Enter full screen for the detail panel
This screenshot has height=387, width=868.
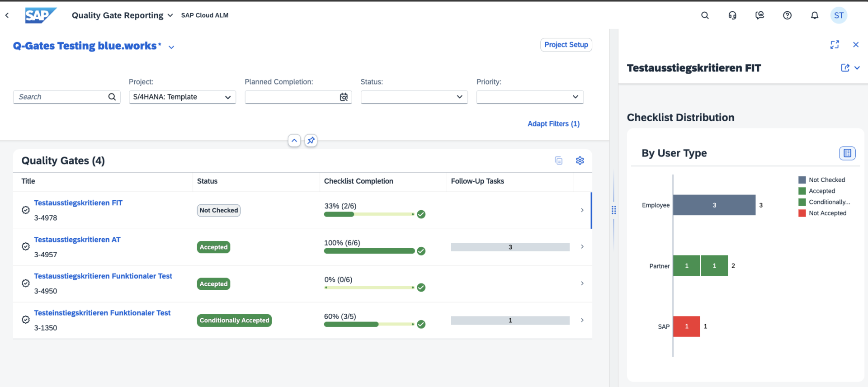(x=835, y=45)
